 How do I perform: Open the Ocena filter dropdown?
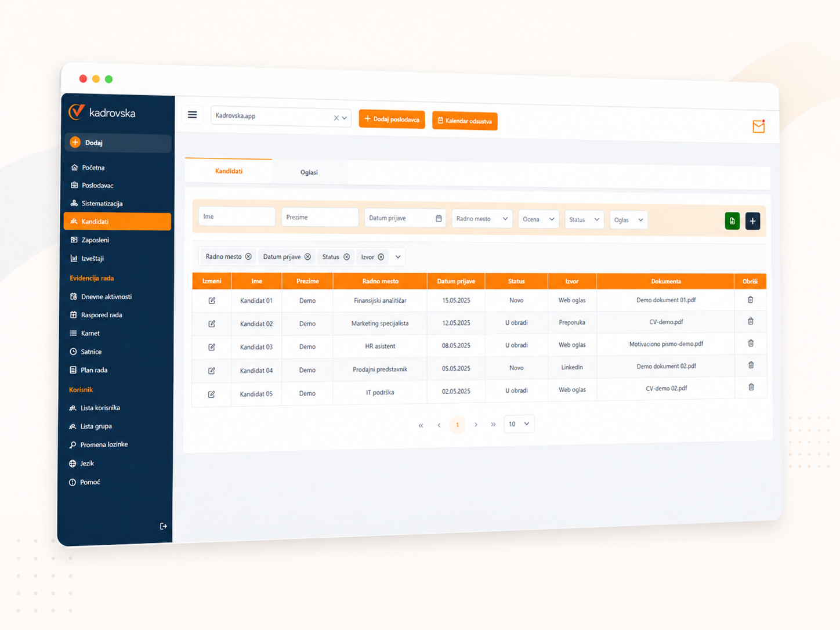538,219
